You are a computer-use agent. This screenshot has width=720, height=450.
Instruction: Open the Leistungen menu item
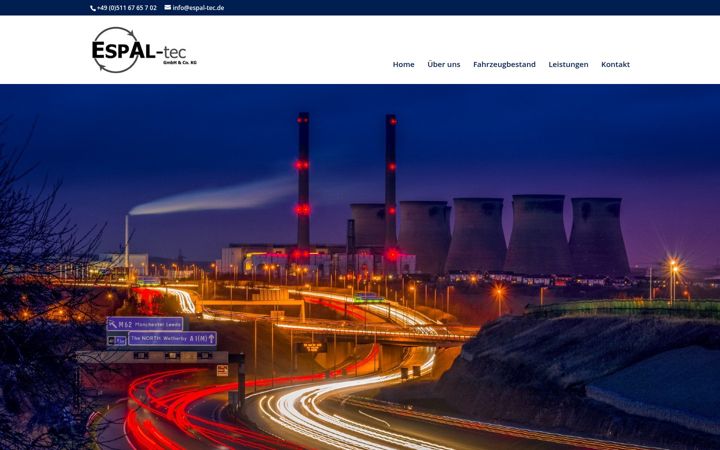[x=568, y=64]
